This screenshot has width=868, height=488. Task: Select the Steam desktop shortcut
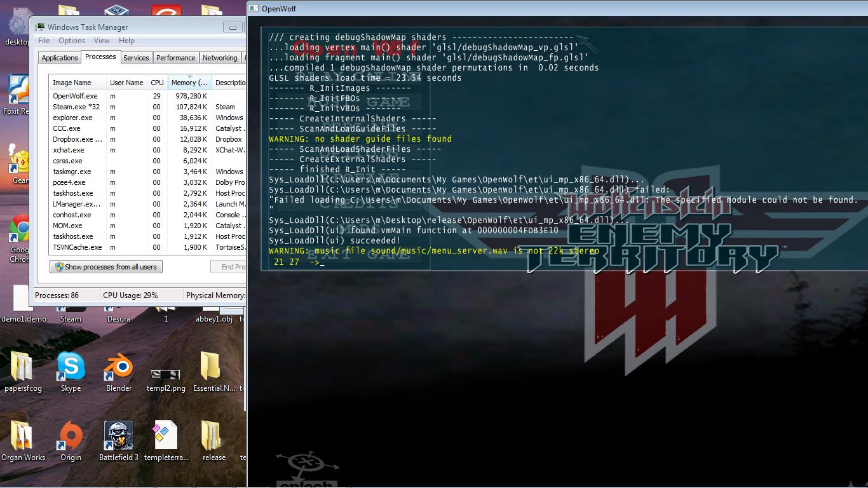pos(71,316)
